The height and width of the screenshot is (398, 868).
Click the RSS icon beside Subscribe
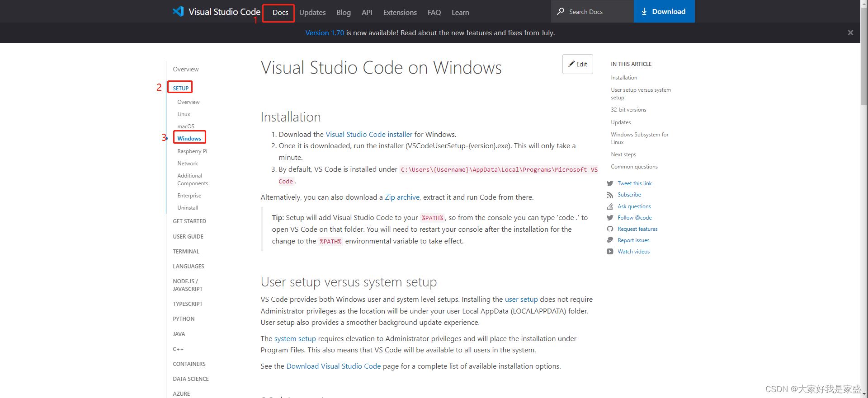[x=610, y=195]
